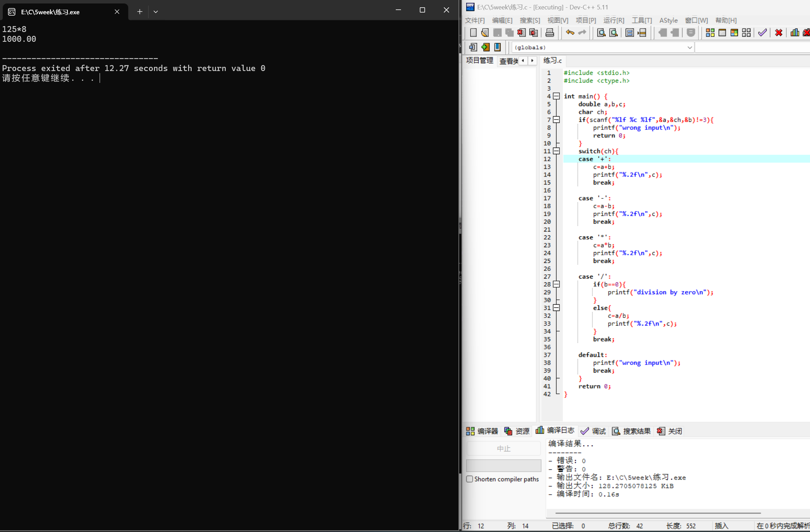
Task: Collapse the switch block fold at line 11
Action: coord(556,151)
